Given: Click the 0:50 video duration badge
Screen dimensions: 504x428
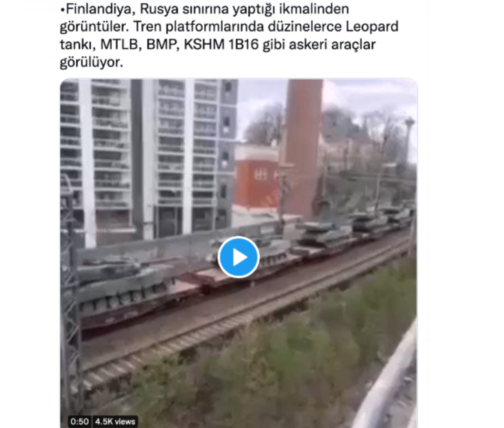Looking at the screenshot, I should 79,421.
